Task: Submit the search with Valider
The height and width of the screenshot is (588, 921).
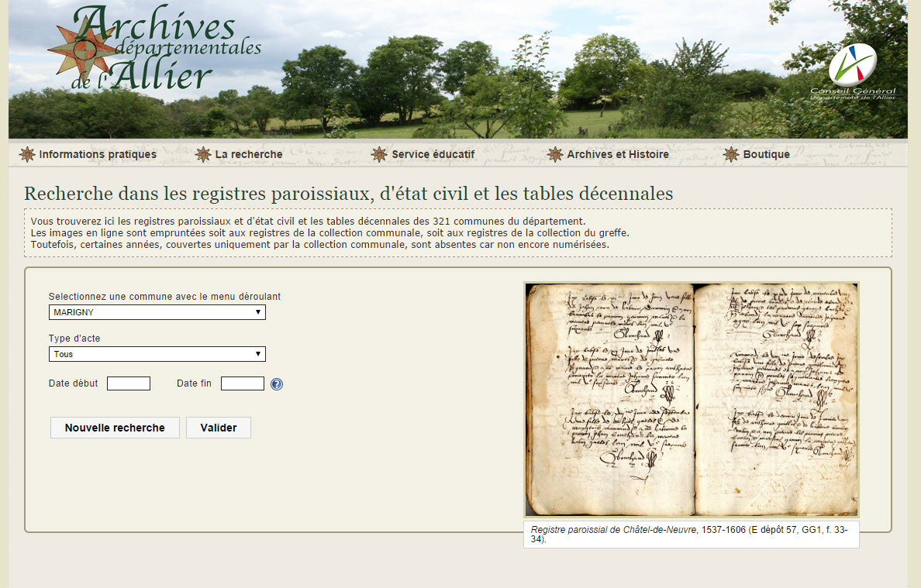Action: pos(218,428)
